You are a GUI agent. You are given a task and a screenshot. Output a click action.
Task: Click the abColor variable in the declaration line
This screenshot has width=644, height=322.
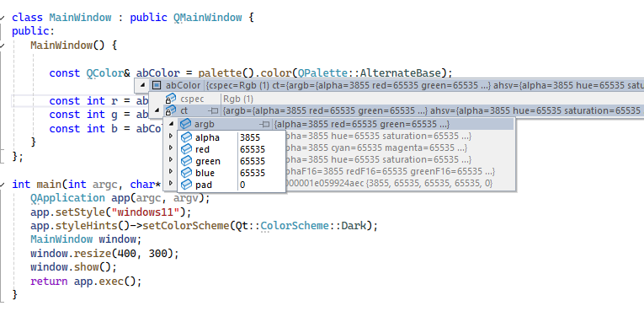(x=158, y=73)
